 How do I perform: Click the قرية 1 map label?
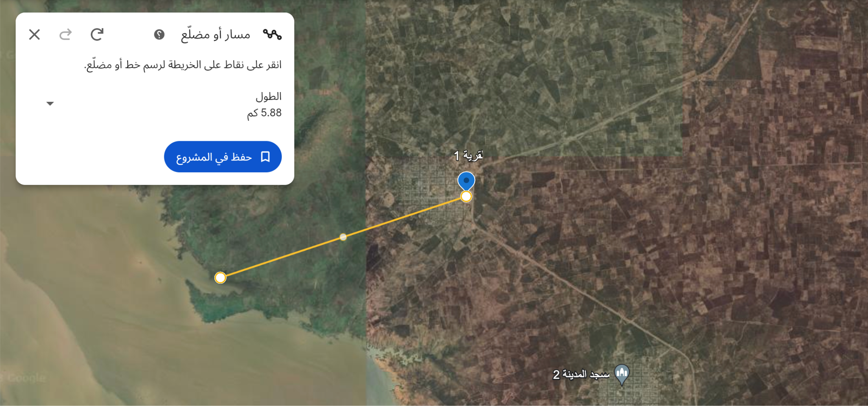pos(468,156)
